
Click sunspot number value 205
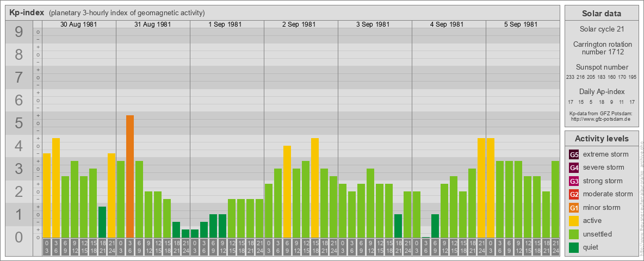(x=591, y=77)
